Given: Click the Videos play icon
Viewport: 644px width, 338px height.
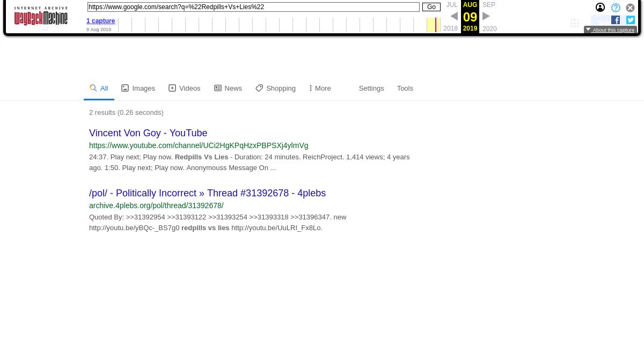Looking at the screenshot, I should point(172,88).
